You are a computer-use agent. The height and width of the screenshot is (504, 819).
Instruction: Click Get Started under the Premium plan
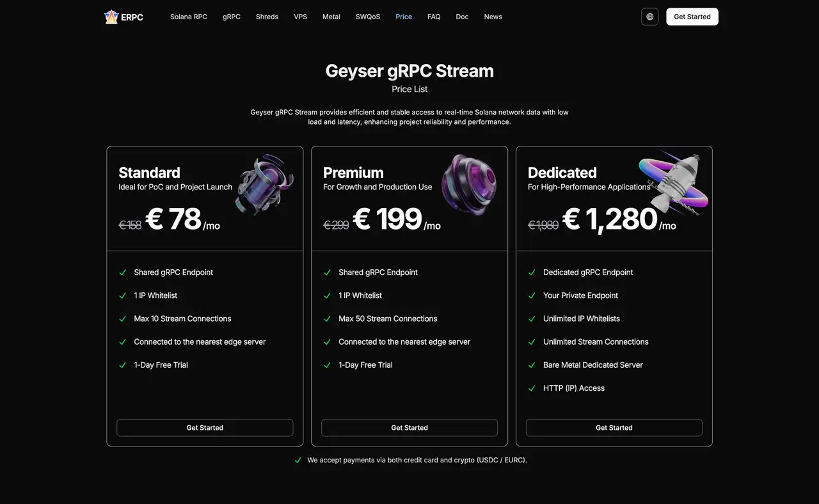(x=409, y=427)
